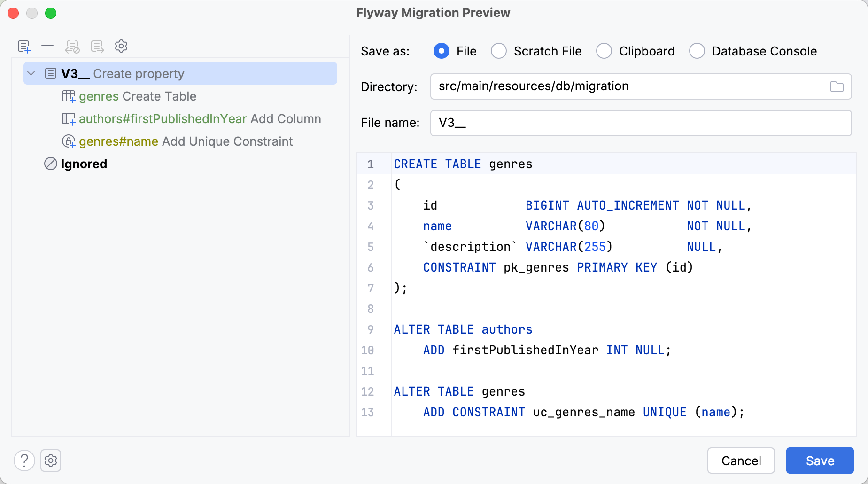Choose Scratch File save option
The image size is (868, 484).
tap(499, 51)
